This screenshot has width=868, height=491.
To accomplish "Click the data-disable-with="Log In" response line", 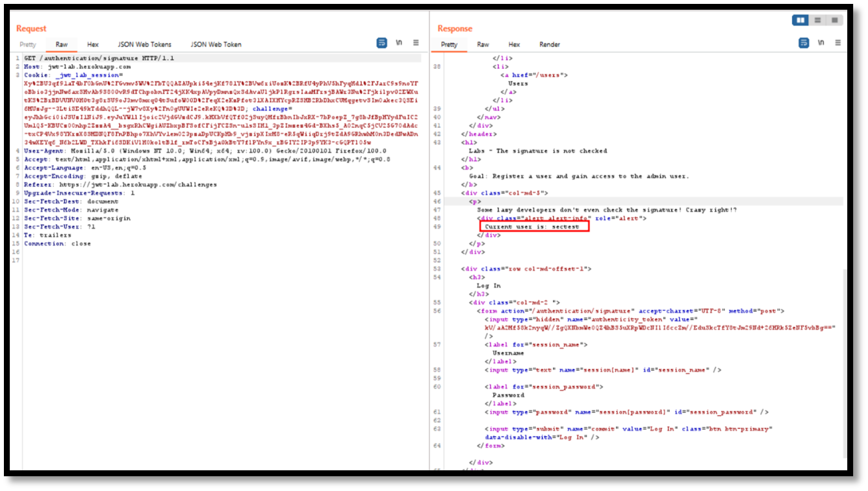I will (x=542, y=437).
